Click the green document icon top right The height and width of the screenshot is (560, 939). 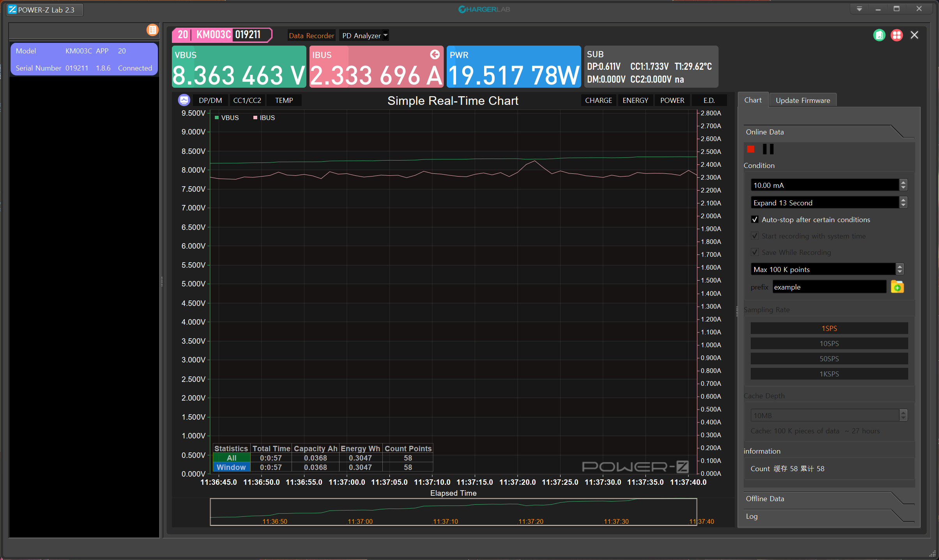pyautogui.click(x=879, y=35)
